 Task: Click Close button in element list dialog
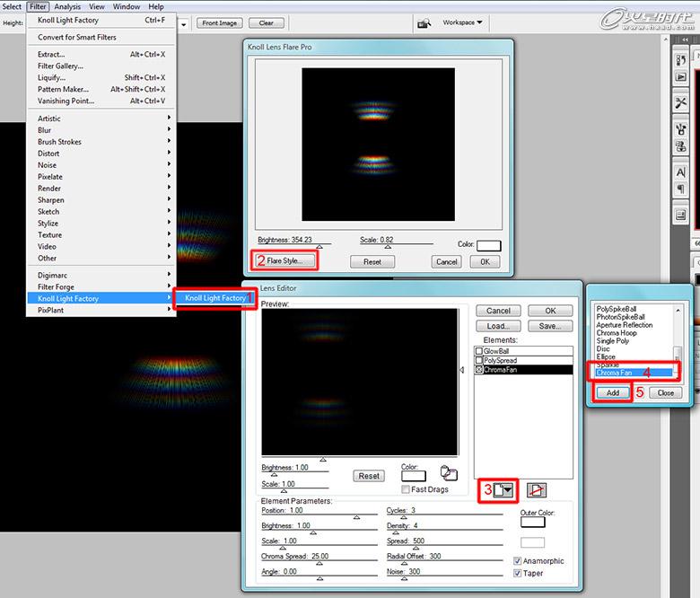(x=665, y=392)
